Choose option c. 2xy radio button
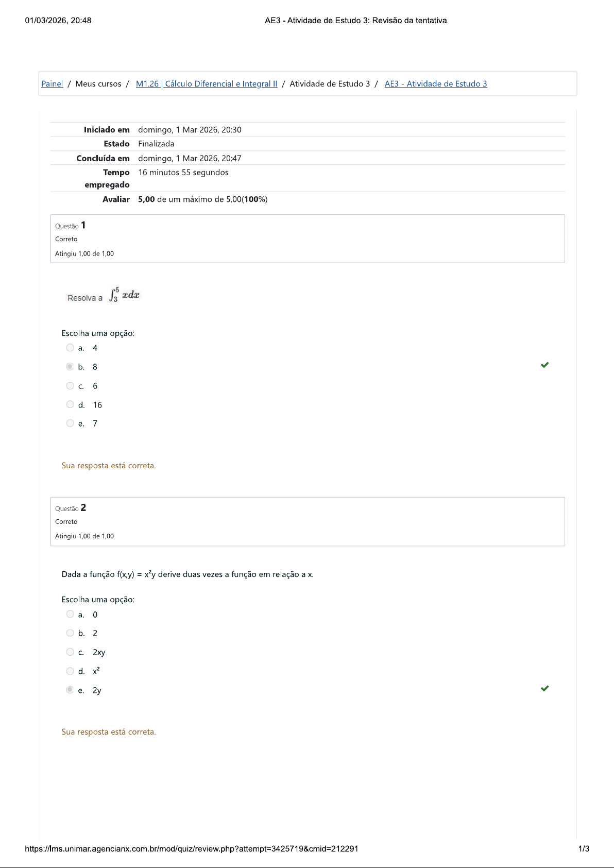 coord(70,652)
